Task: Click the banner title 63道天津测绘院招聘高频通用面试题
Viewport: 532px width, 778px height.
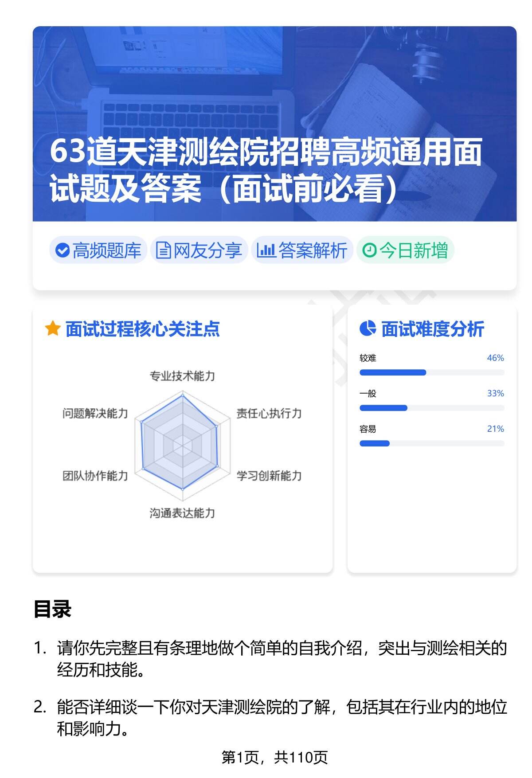Action: click(266, 171)
